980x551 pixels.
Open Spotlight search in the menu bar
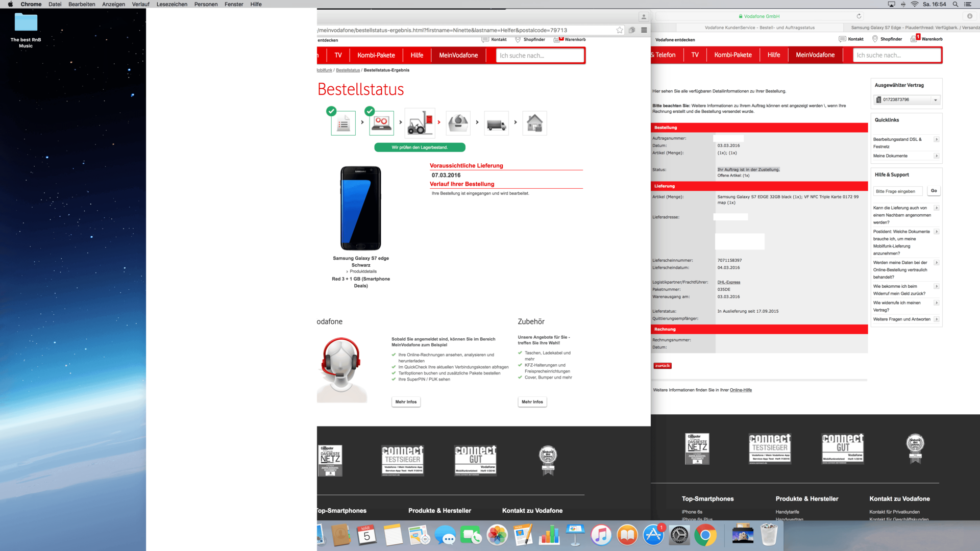955,4
